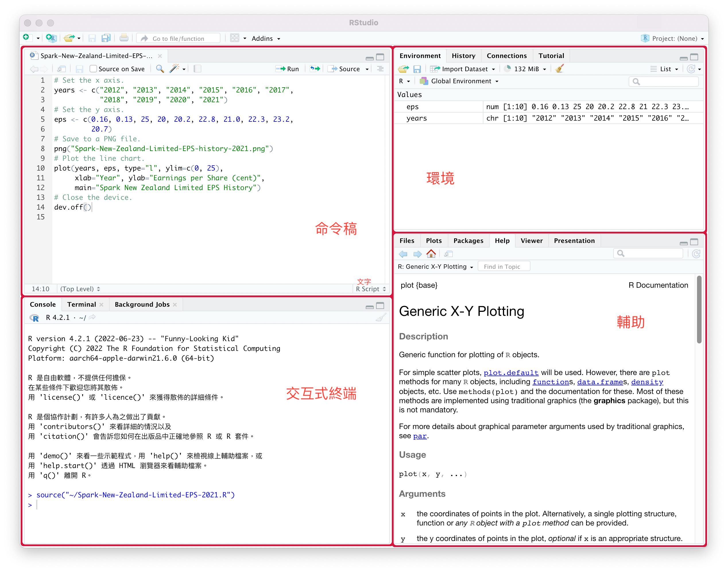Viewport: 728px width, 572px height.
Task: Open the Tutorial tab
Action: [551, 56]
